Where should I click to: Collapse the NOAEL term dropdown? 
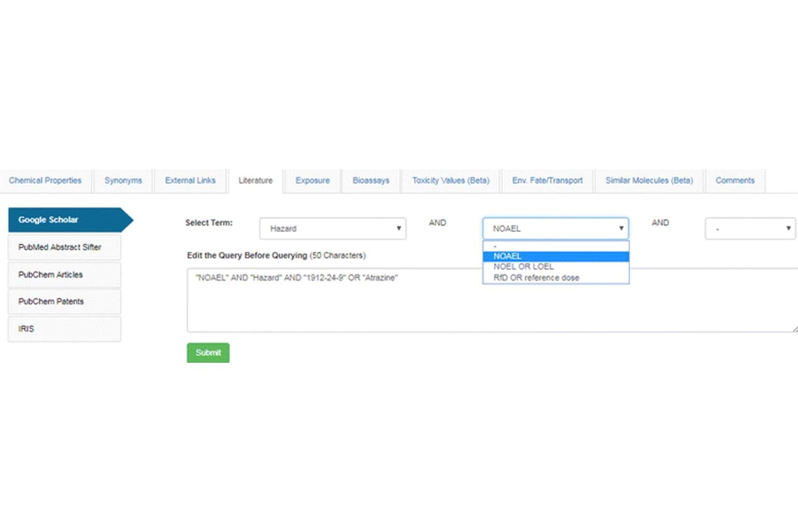pos(555,229)
